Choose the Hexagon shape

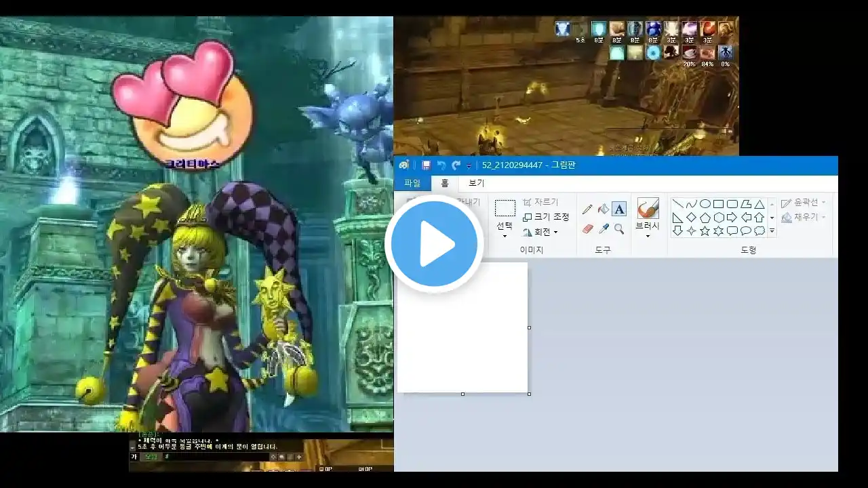coord(718,218)
